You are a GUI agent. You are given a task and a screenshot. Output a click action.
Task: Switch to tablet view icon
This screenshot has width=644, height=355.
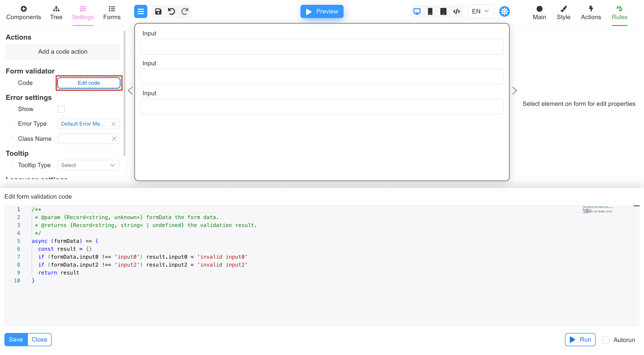[443, 11]
